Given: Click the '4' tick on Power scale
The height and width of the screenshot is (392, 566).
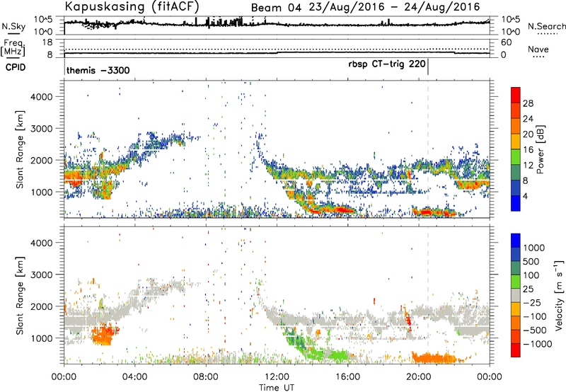Looking at the screenshot, I should pos(525,196).
